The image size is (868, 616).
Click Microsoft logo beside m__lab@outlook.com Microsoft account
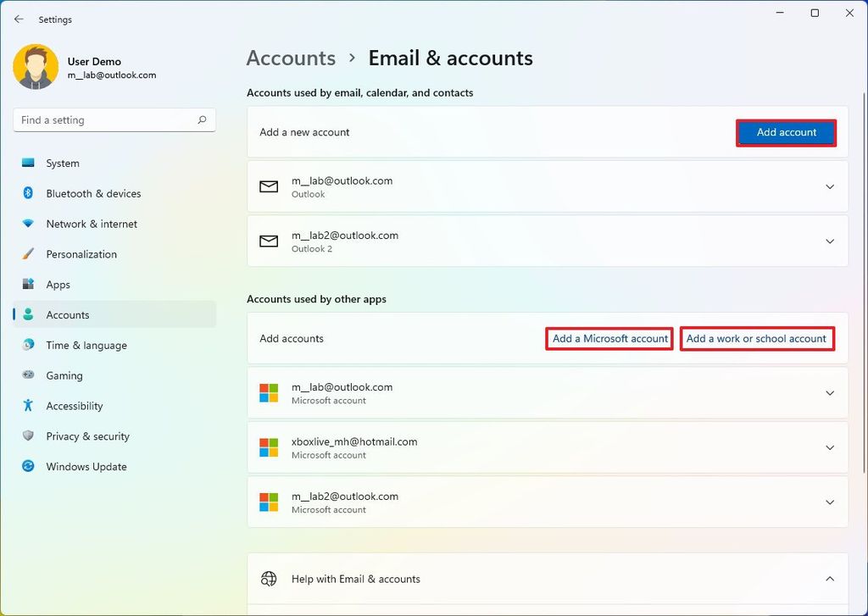(x=269, y=393)
